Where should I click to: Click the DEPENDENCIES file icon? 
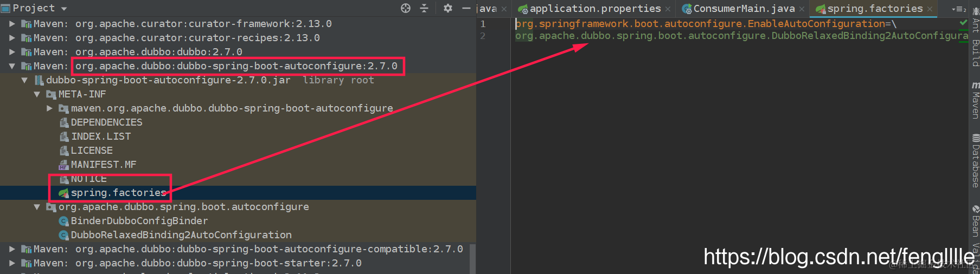[x=64, y=122]
